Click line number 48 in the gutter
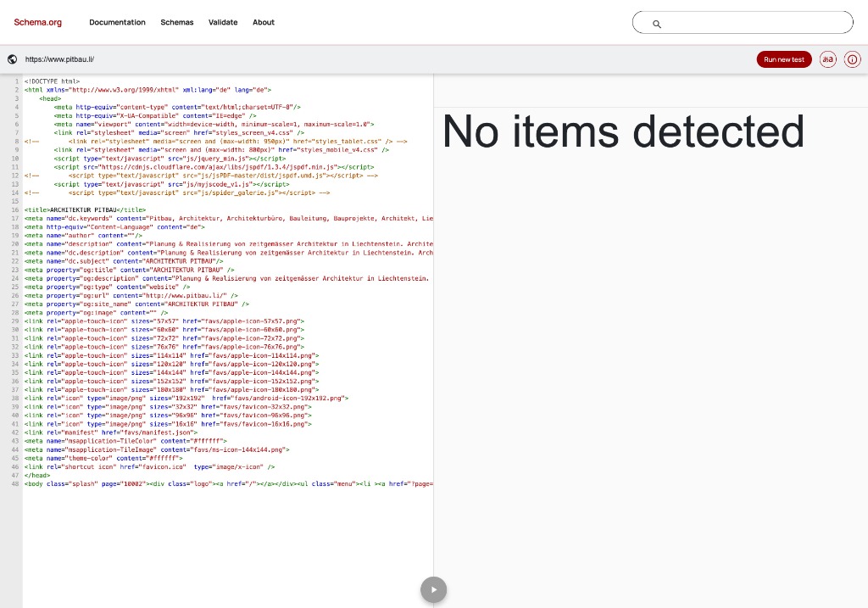 15,484
